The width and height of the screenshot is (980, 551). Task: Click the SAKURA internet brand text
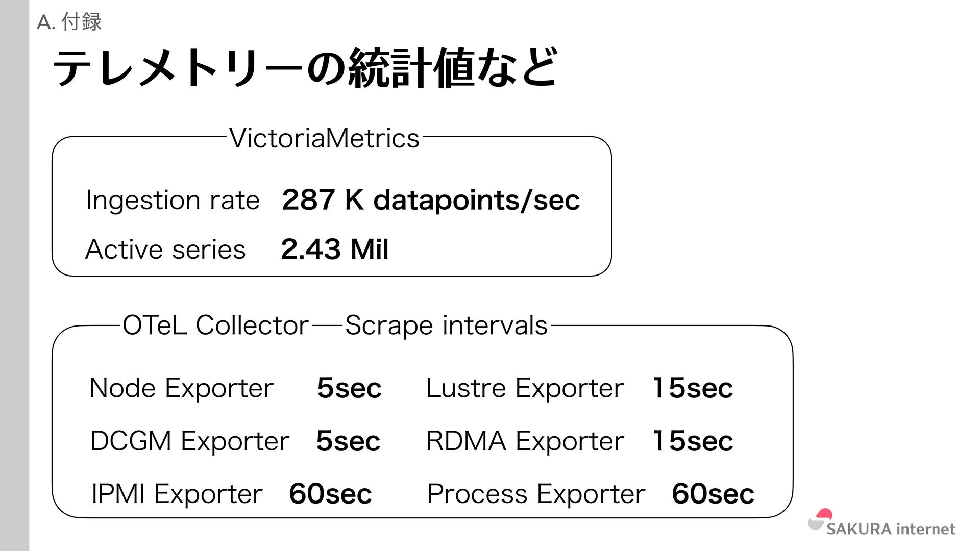(x=891, y=529)
